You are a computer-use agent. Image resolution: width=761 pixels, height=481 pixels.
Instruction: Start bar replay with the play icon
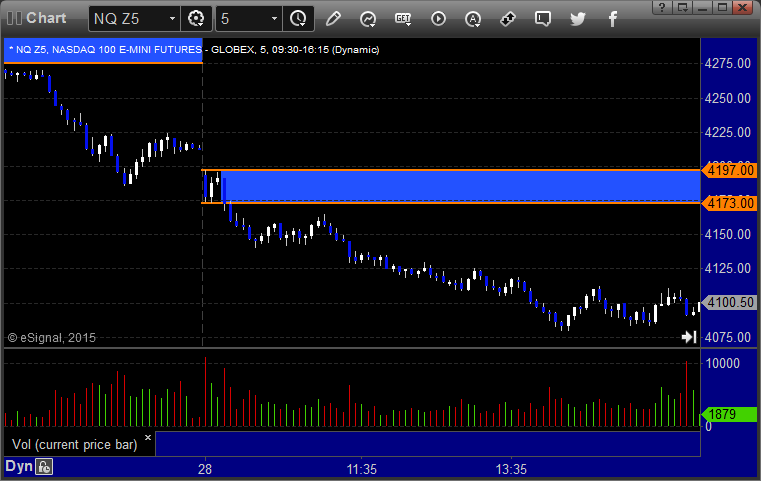coord(438,19)
